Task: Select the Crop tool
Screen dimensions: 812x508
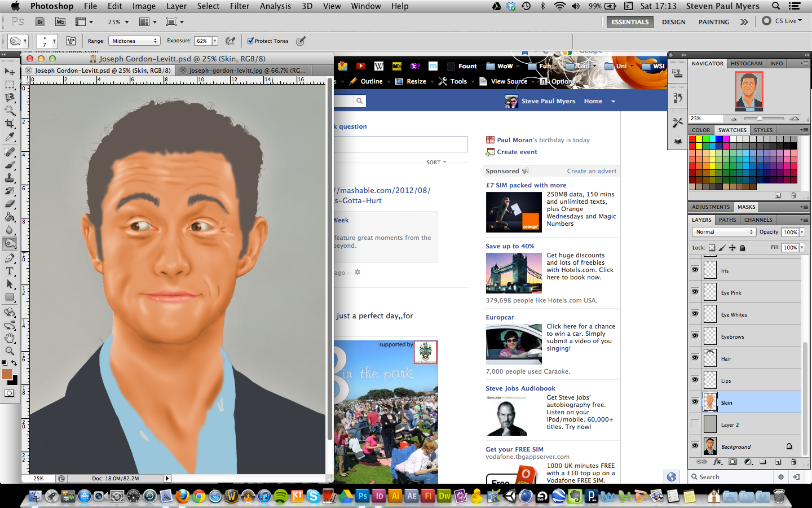Action: [10, 123]
